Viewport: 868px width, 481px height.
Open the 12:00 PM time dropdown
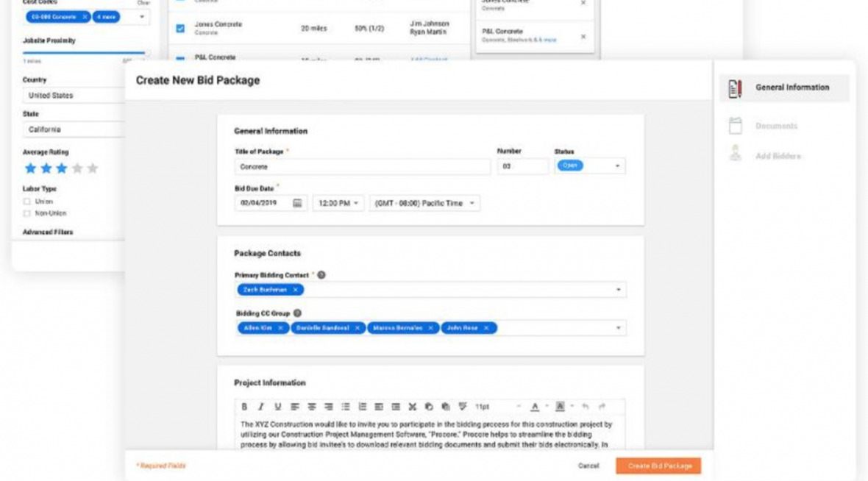point(338,203)
